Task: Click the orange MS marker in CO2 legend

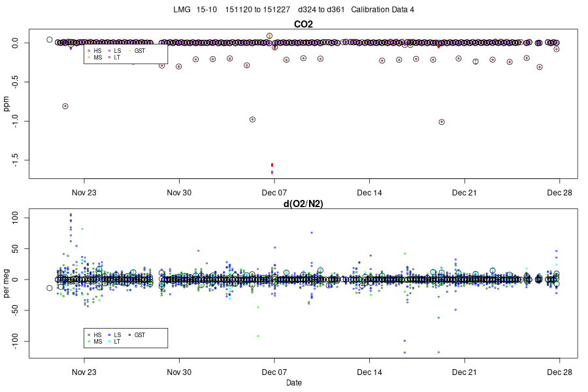Action: coord(89,57)
